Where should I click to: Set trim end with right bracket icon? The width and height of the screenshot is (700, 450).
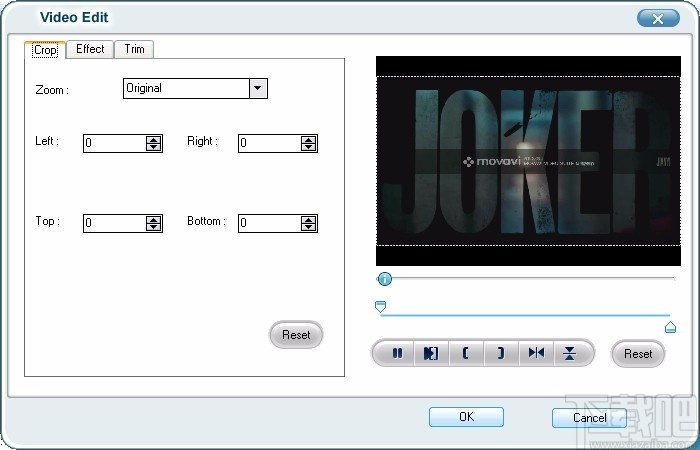click(x=500, y=353)
